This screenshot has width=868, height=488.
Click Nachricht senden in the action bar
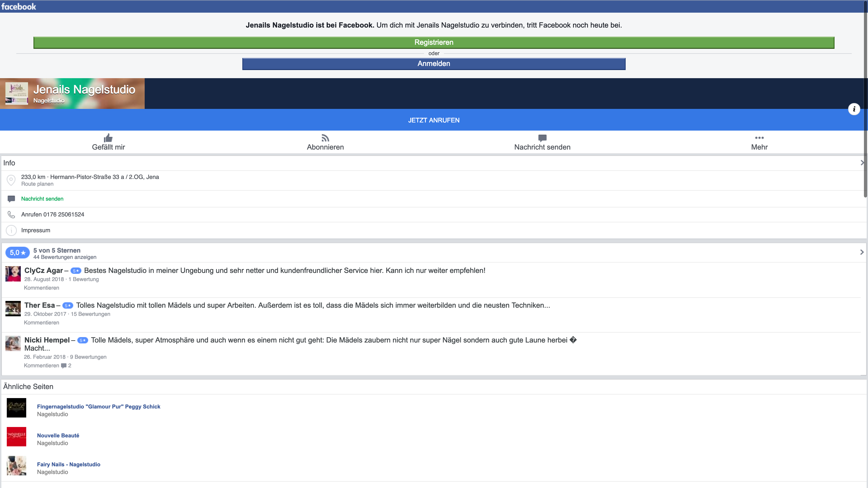click(542, 147)
